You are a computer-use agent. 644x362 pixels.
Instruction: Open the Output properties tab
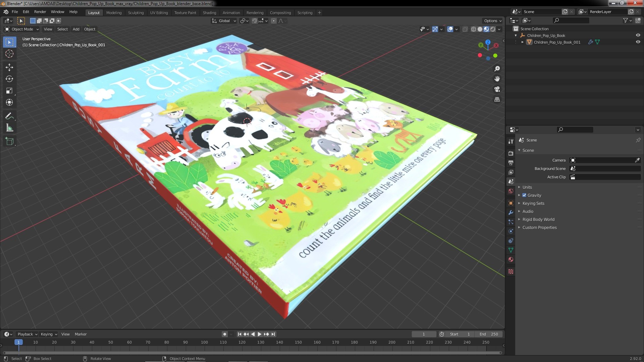(x=511, y=163)
